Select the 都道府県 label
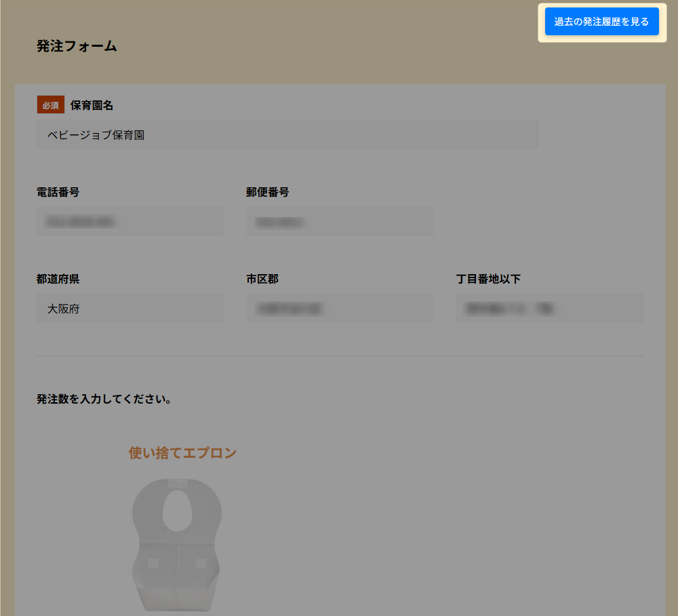The height and width of the screenshot is (616, 678). click(58, 279)
